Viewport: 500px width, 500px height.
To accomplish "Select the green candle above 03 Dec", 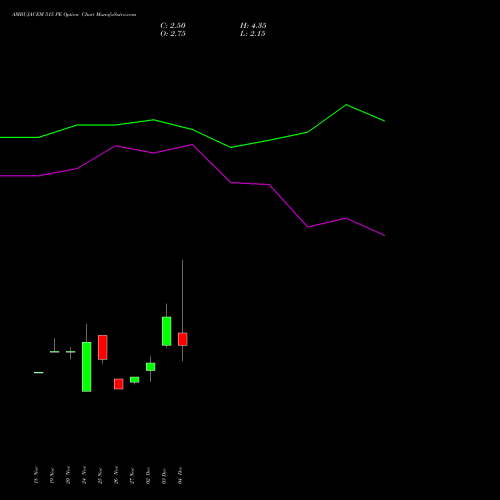I will point(167,331).
